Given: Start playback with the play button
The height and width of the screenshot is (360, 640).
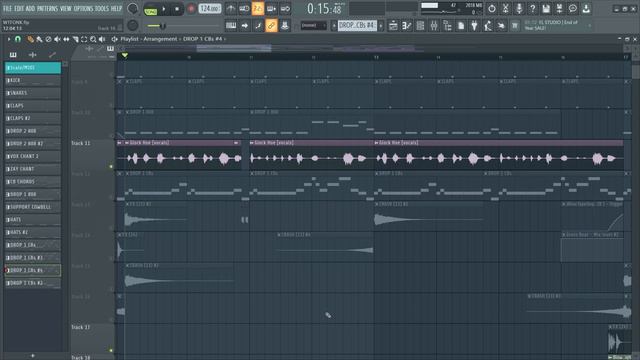Looking at the screenshot, I should point(164,9).
